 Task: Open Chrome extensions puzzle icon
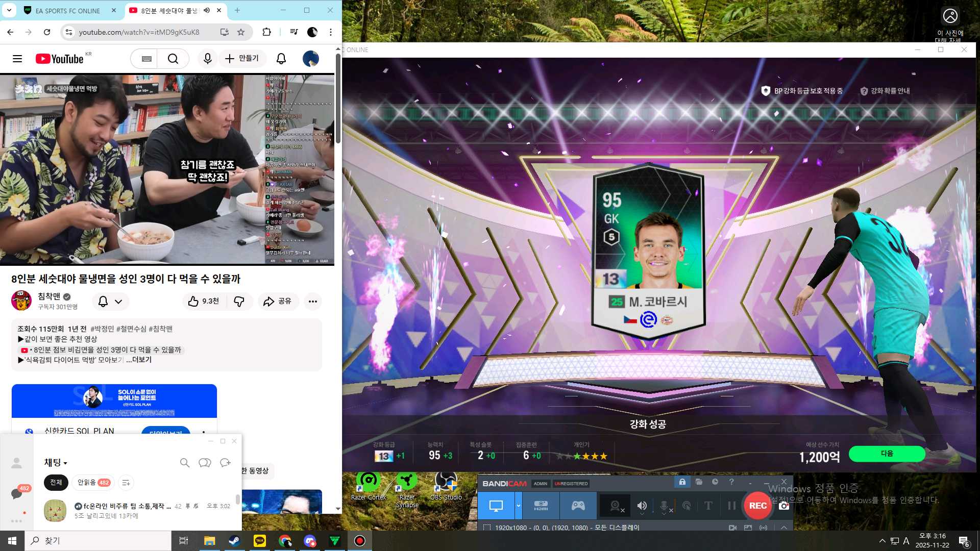[x=266, y=32]
